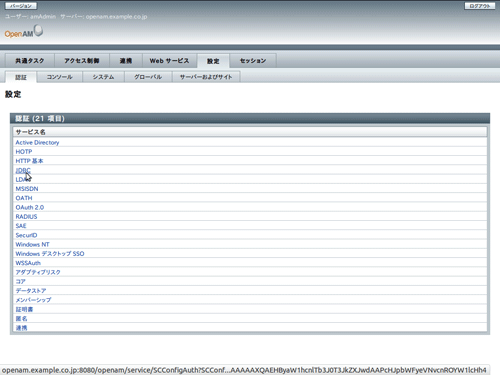Switch to the グローバル sub-tab
Viewport: 500px width, 375px height.
(x=148, y=77)
